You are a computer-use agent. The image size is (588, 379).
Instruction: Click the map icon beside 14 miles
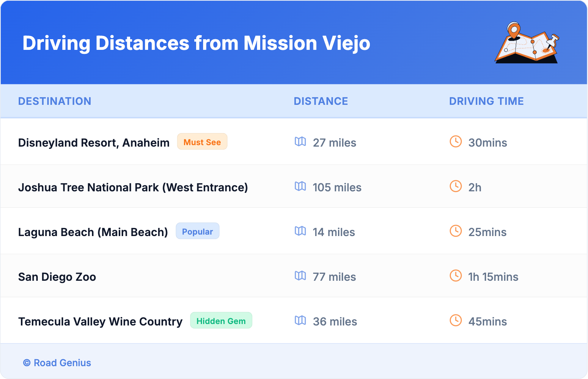tap(300, 231)
